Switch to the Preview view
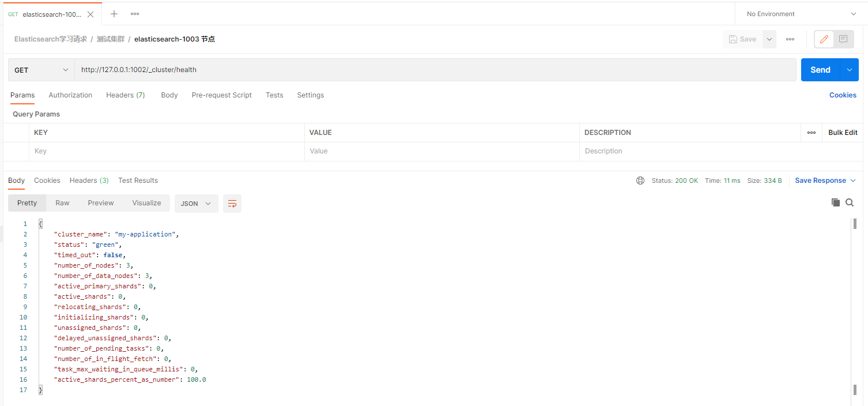This screenshot has height=406, width=868. pos(101,203)
